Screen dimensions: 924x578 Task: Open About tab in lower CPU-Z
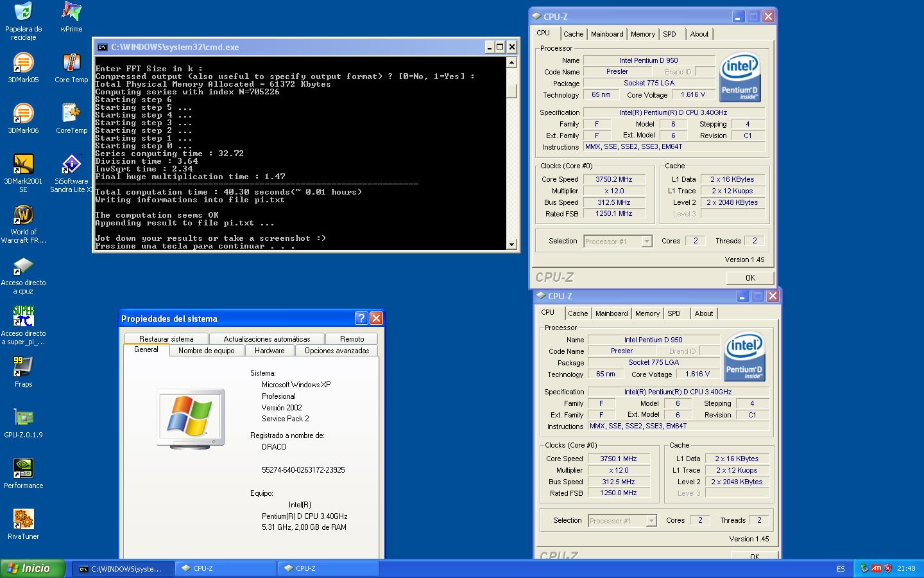tap(704, 314)
